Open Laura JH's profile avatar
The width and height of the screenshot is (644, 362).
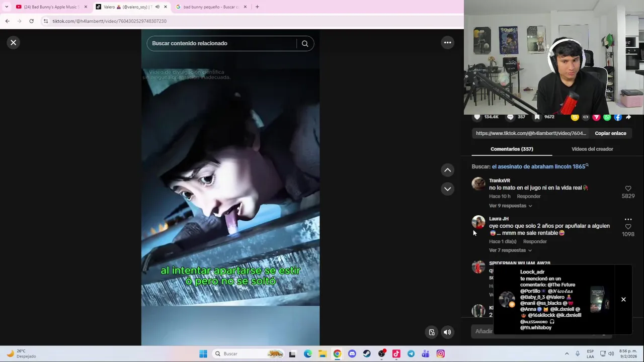(478, 222)
